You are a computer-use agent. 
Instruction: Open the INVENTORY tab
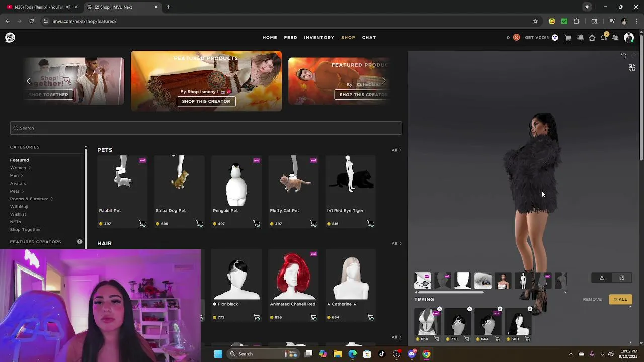point(319,38)
